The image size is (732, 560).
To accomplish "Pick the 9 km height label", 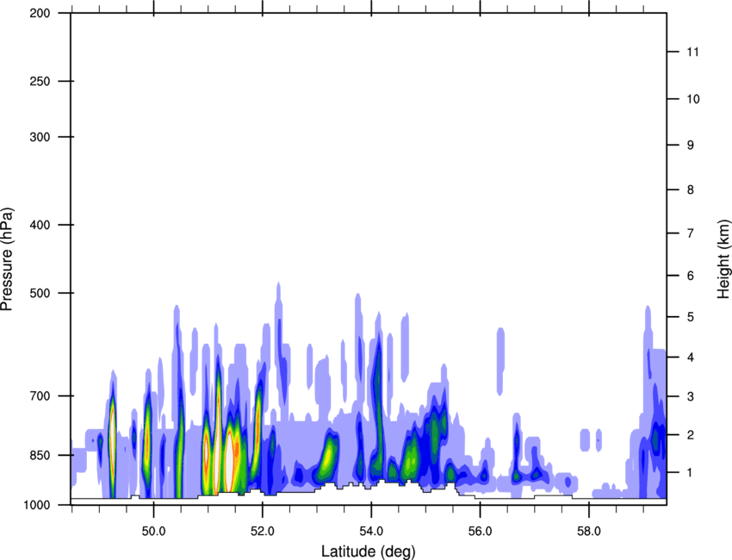I will (691, 146).
